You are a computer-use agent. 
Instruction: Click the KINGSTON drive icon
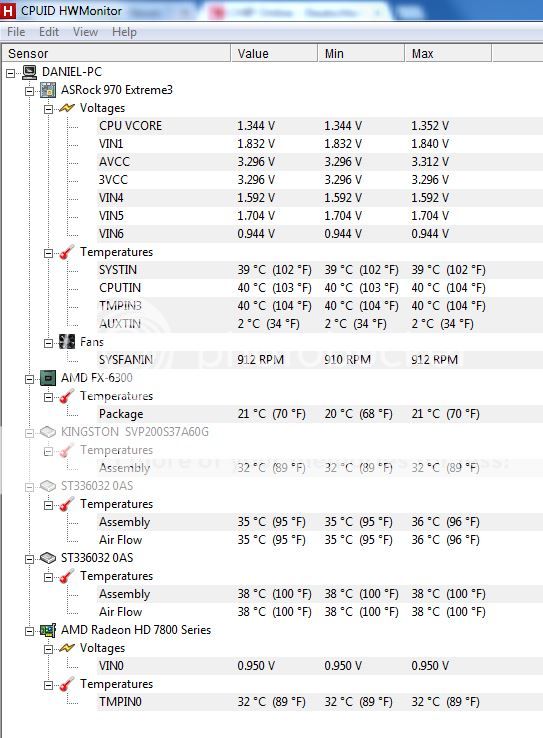pos(48,432)
